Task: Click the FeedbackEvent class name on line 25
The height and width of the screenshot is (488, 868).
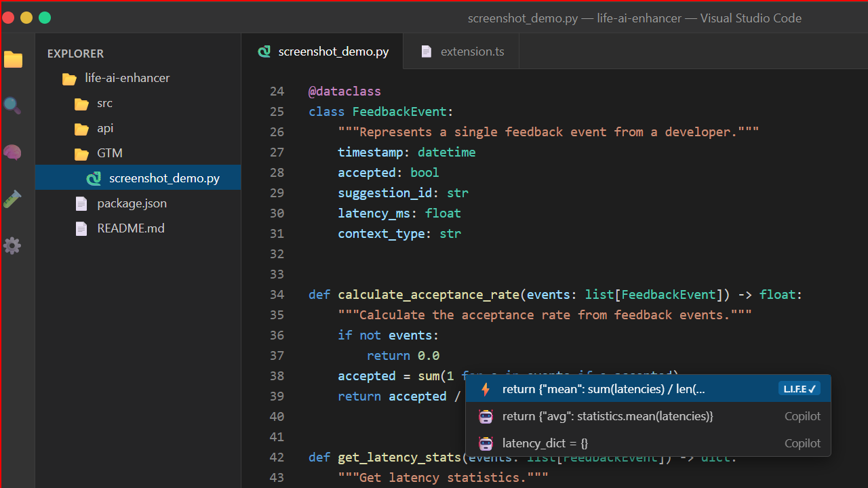Action: click(x=399, y=112)
